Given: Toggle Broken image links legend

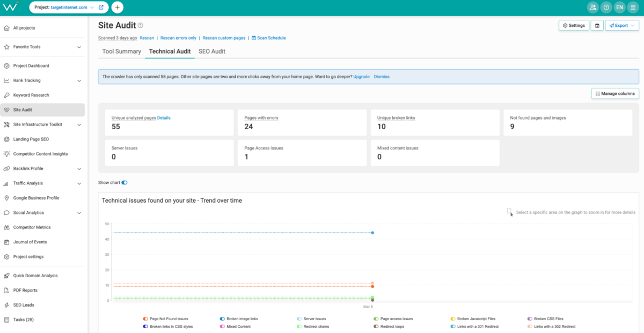Looking at the screenshot, I should (x=222, y=319).
